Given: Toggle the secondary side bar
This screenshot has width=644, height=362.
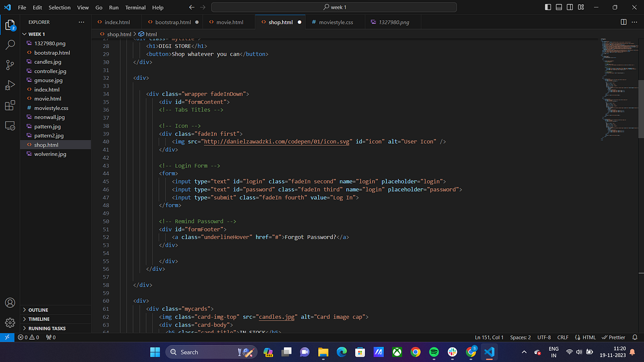Looking at the screenshot, I should pyautogui.click(x=569, y=7).
